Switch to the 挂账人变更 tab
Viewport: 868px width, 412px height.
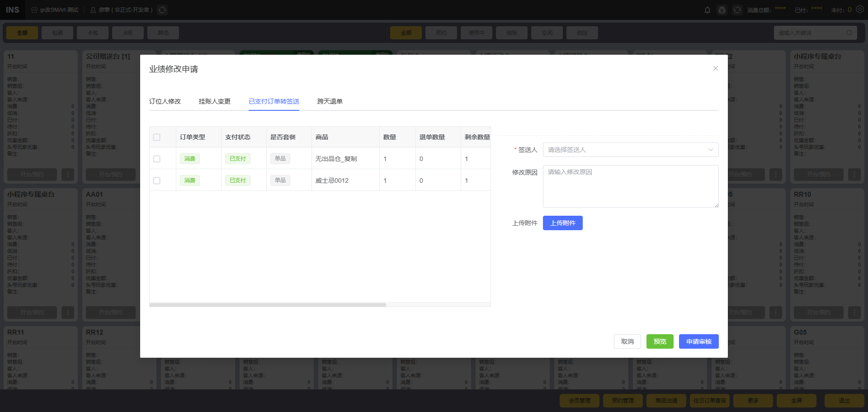pos(215,101)
